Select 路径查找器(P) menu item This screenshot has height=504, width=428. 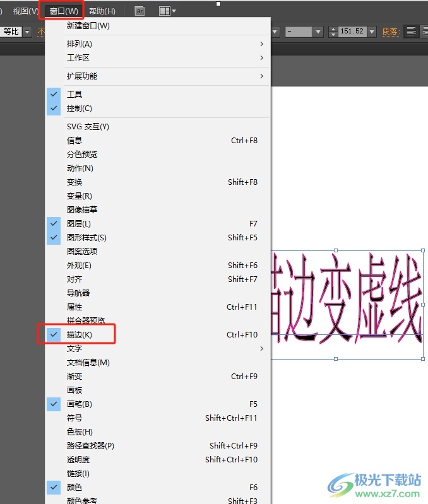(x=158, y=445)
